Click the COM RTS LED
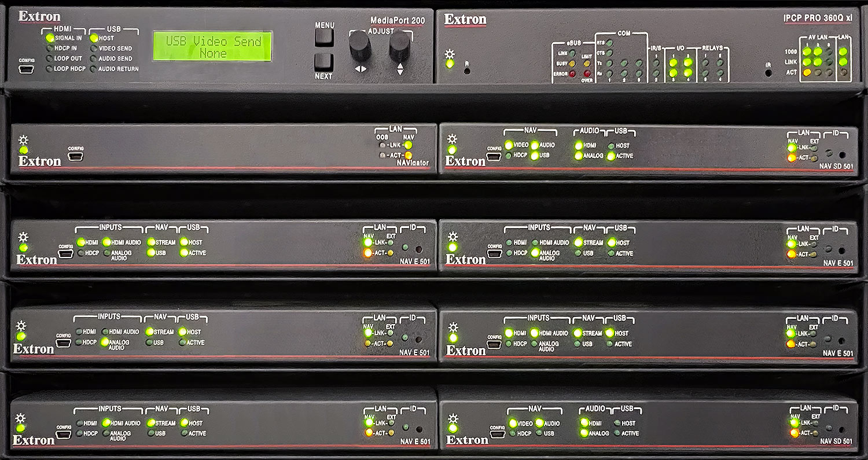 pos(610,43)
